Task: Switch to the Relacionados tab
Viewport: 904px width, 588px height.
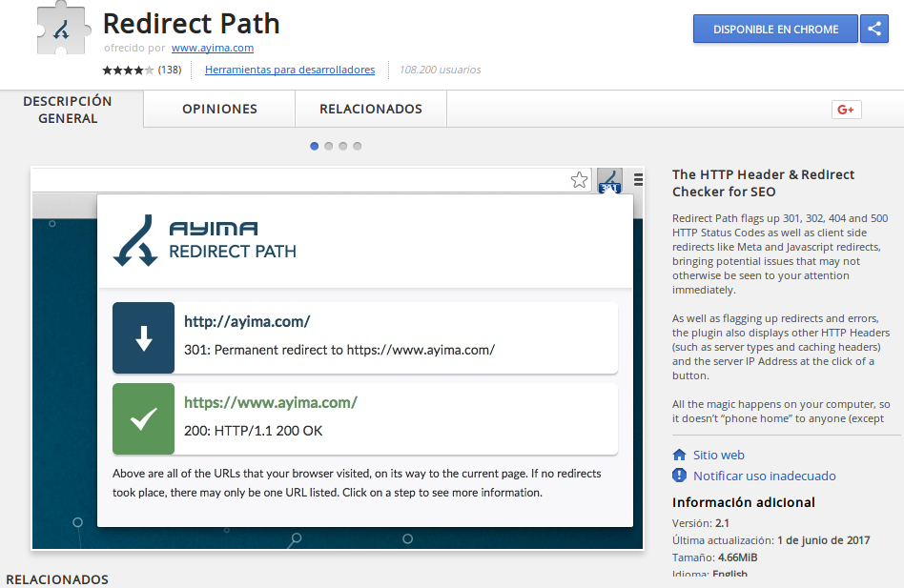Action: point(371,109)
